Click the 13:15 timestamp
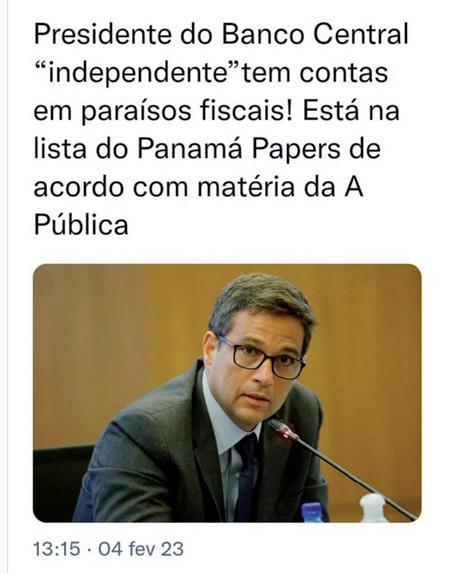The image size is (453, 573). 57,549
